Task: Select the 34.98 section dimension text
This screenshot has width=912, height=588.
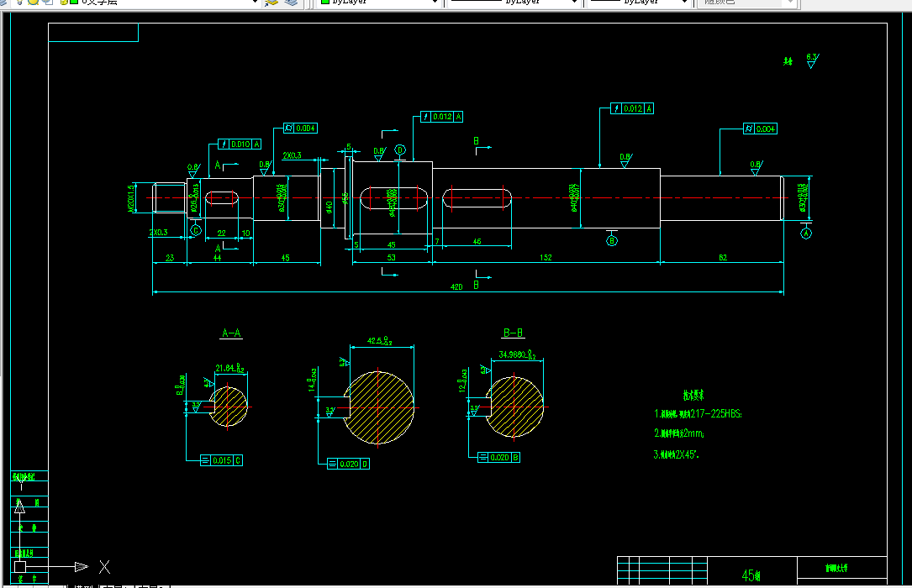Action: point(517,354)
